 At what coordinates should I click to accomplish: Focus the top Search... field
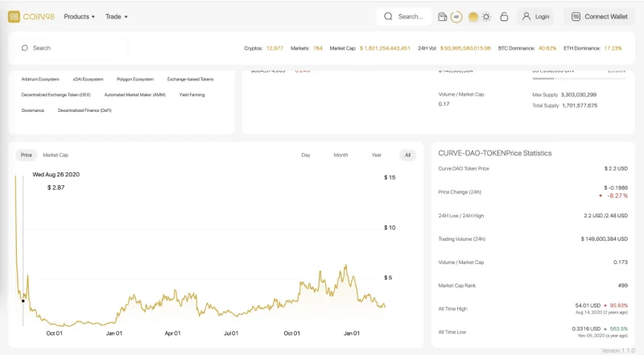[404, 16]
